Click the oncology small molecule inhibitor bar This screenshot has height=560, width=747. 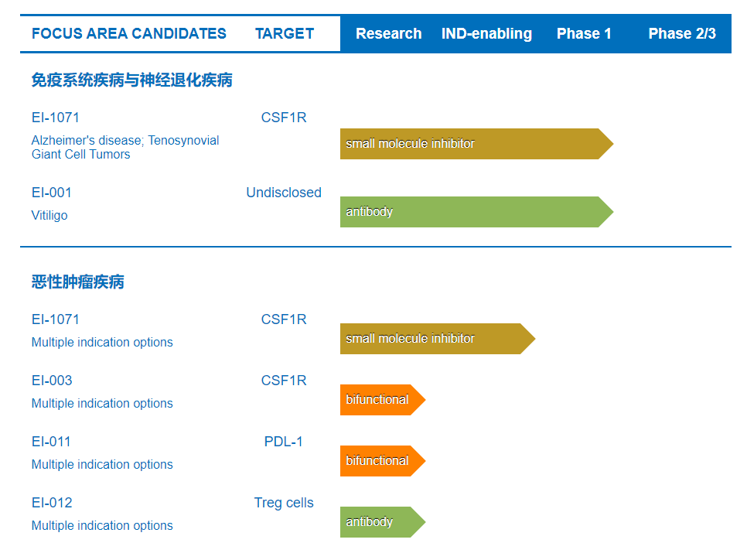[x=438, y=338]
